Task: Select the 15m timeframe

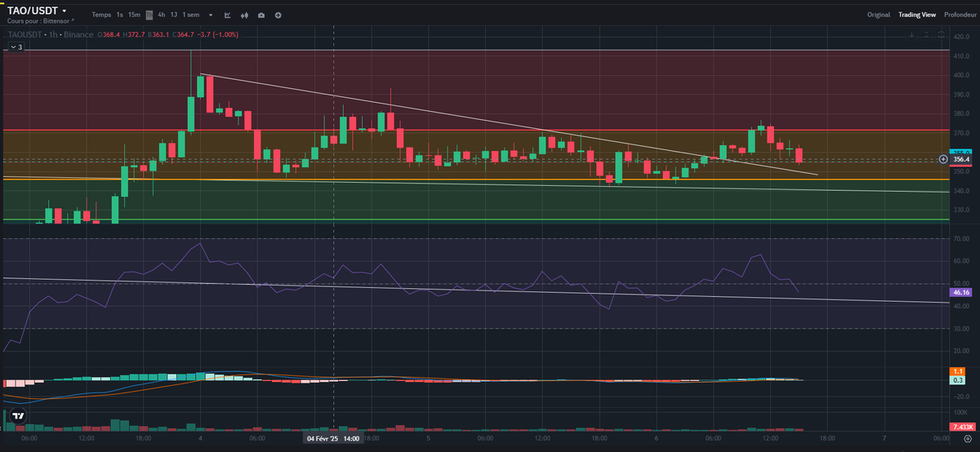Action: pyautogui.click(x=134, y=15)
